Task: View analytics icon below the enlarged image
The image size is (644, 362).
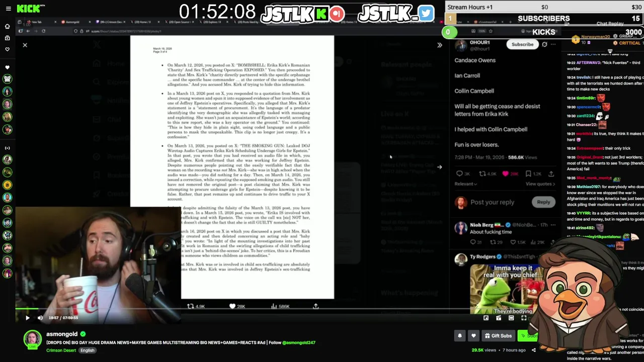Action: coord(274,306)
